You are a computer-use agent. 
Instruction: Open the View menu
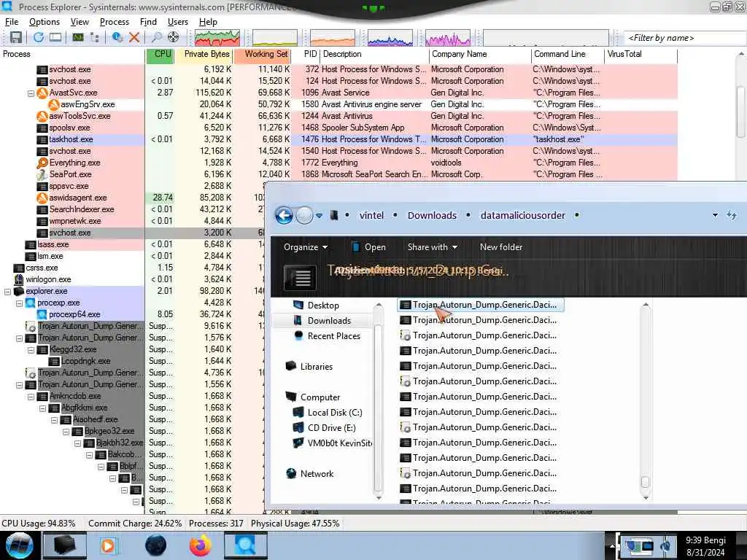pyautogui.click(x=80, y=22)
